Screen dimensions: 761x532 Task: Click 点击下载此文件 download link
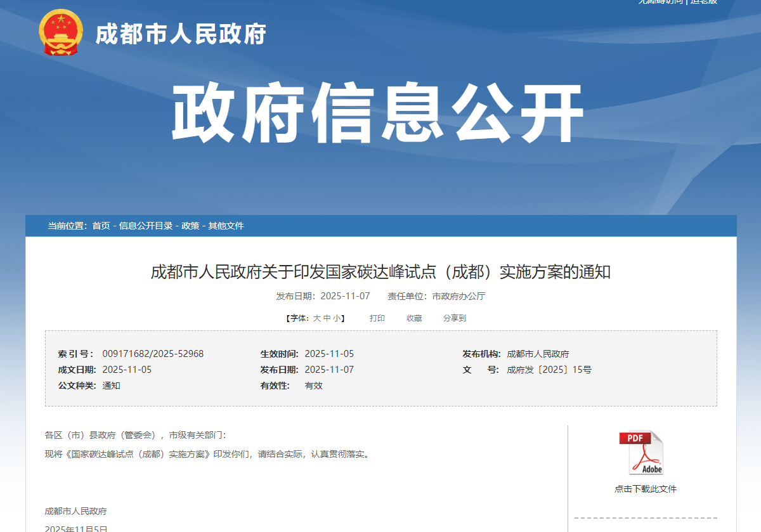645,489
